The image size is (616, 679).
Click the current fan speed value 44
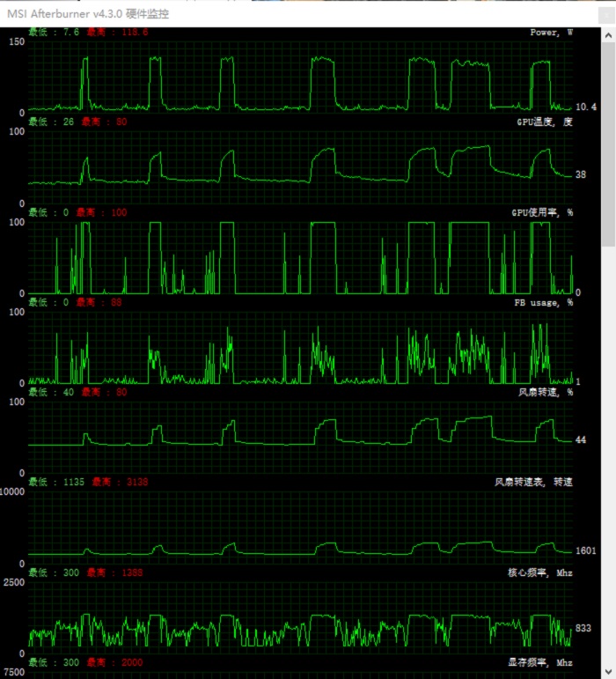(x=581, y=439)
